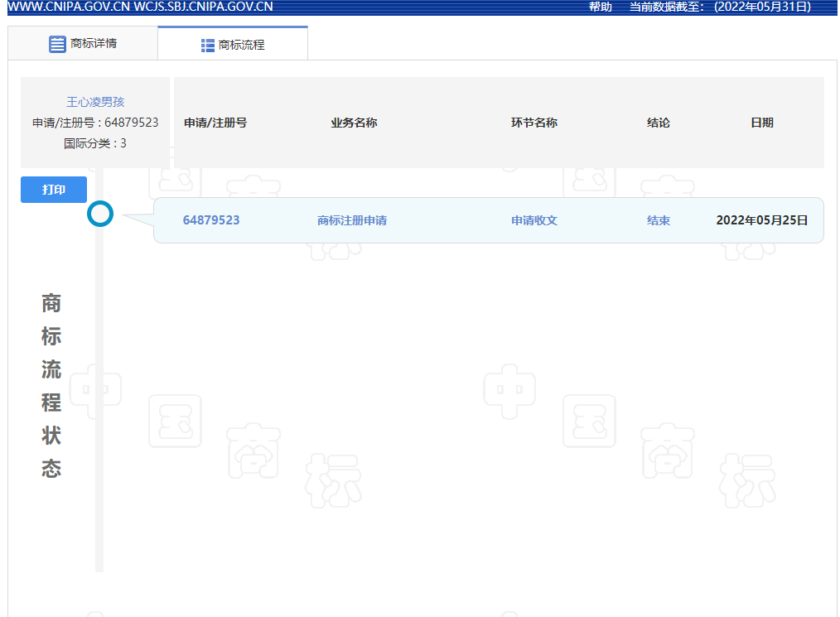This screenshot has height=617, width=840.
Task: Click the 商标注册申请 business name entry
Action: (352, 220)
